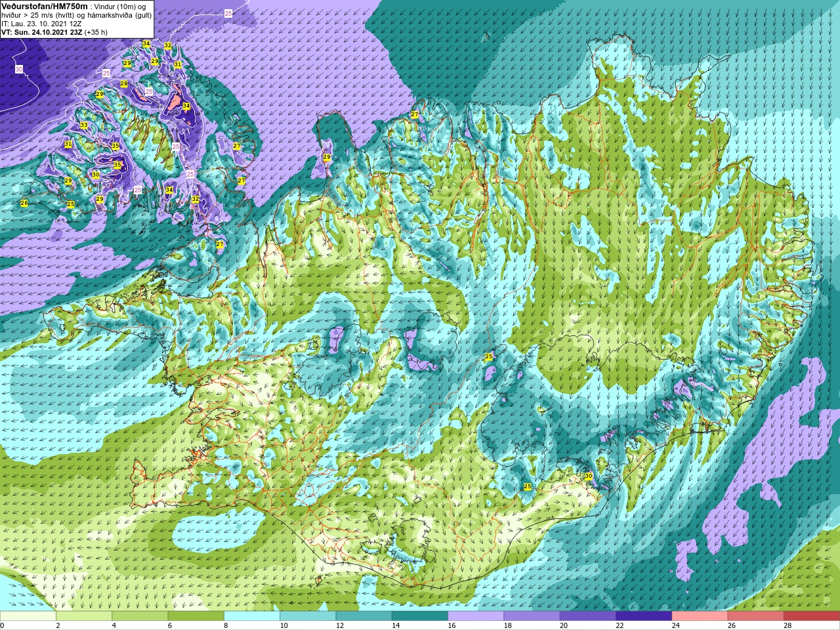The image size is (840, 630).
Task: Select the 18–20 m/s medium purple scale swatch
Action: (x=532, y=616)
